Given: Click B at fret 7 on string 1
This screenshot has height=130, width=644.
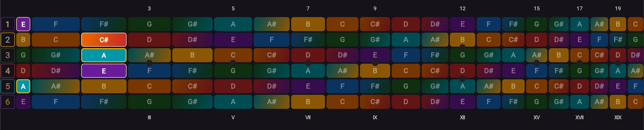Looking at the screenshot, I should [x=308, y=24].
